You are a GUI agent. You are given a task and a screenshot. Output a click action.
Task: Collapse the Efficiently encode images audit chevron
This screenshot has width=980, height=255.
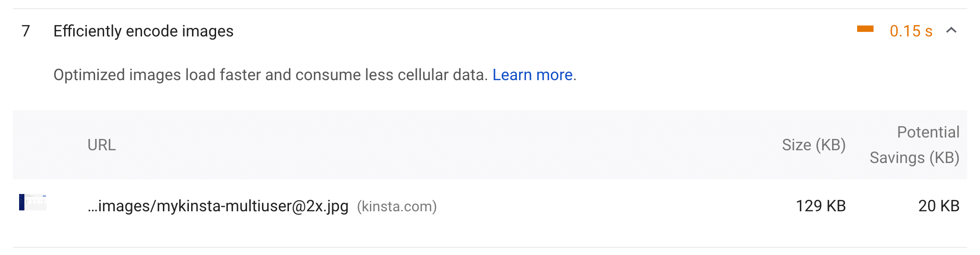[951, 31]
